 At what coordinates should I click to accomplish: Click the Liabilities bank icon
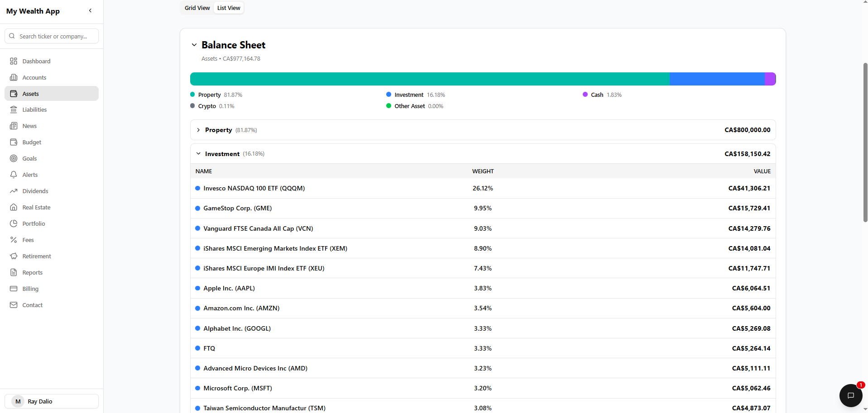pyautogui.click(x=14, y=109)
